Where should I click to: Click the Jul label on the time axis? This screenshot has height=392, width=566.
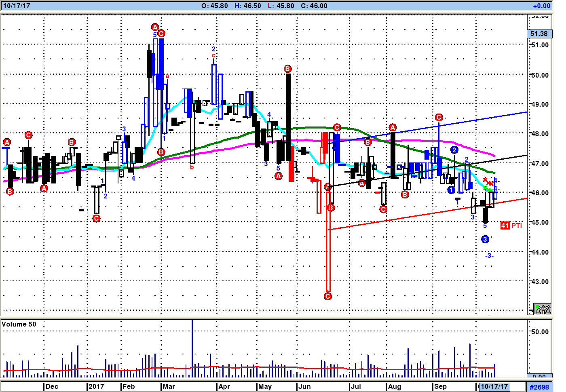coord(356,386)
